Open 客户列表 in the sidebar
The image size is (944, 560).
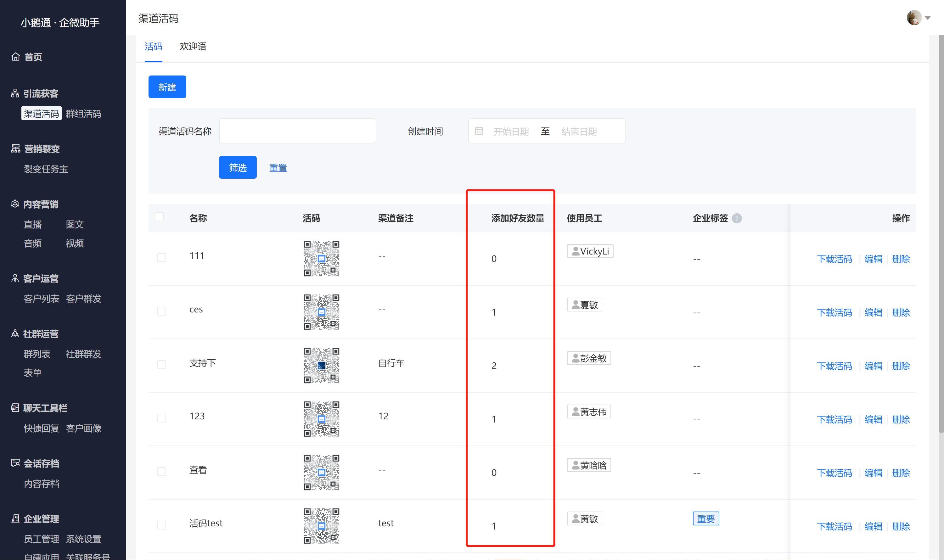coord(41,299)
